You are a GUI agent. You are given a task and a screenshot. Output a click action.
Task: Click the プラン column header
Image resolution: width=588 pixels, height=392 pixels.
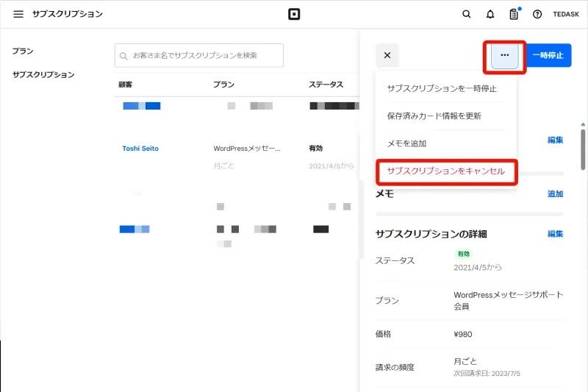(x=224, y=85)
